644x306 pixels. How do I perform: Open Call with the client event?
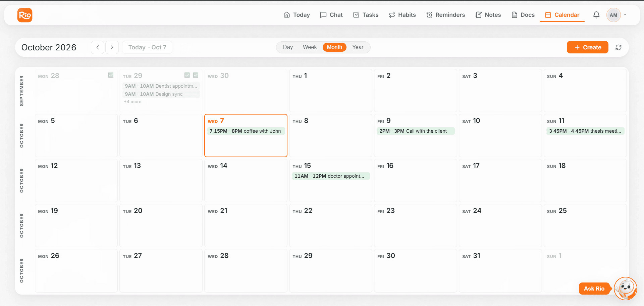click(x=416, y=131)
